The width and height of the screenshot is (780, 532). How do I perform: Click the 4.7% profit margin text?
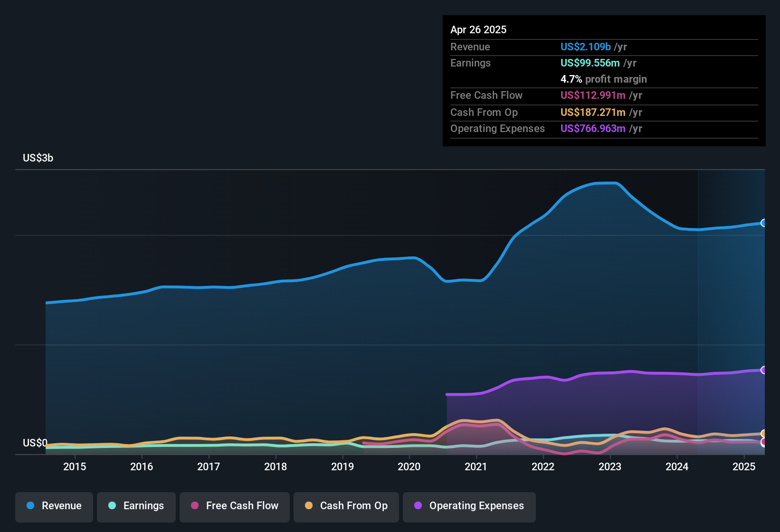pyautogui.click(x=604, y=79)
